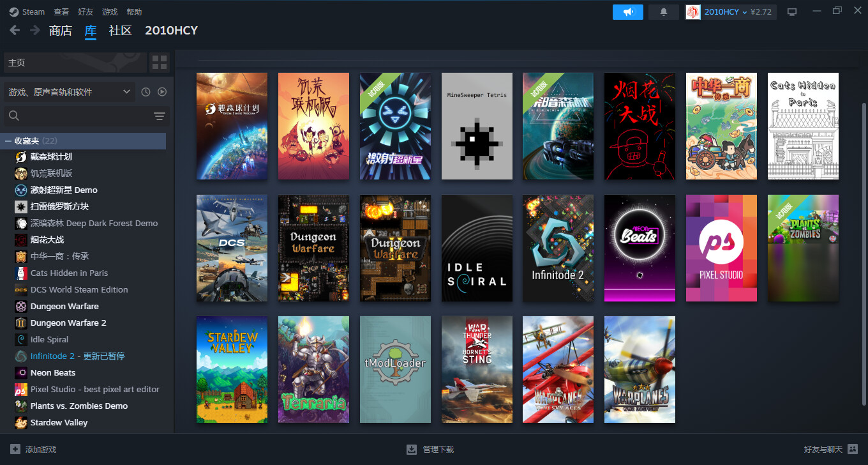Open the 2010HCY profile tab
The image size is (868, 465).
(171, 31)
